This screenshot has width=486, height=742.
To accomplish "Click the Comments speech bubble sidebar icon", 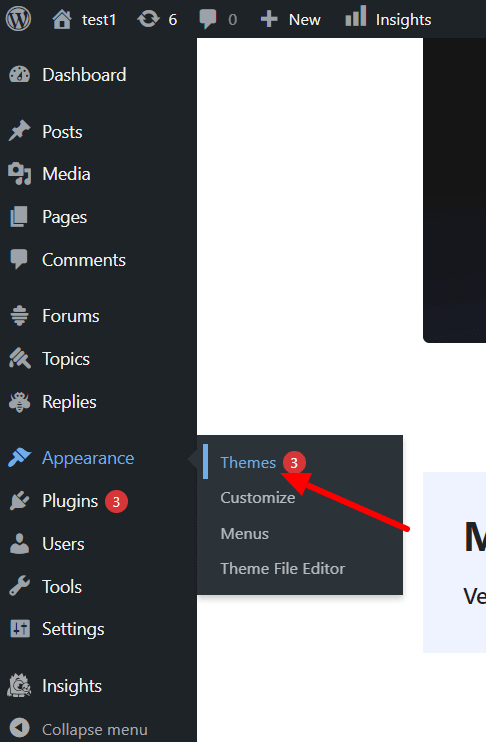I will pos(19,259).
